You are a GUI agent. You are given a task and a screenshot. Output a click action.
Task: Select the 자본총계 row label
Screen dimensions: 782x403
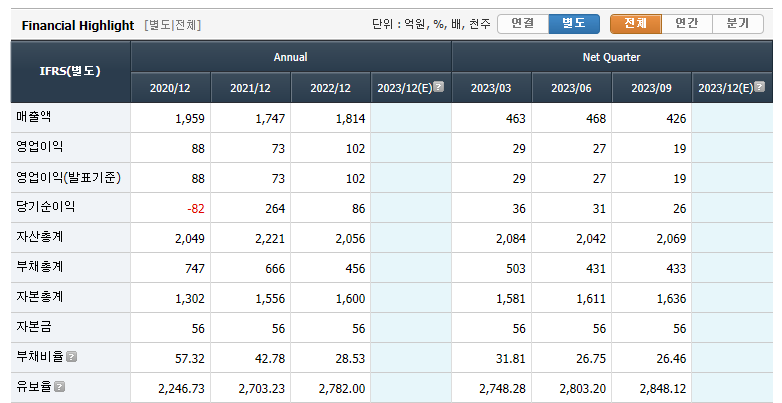[39, 297]
